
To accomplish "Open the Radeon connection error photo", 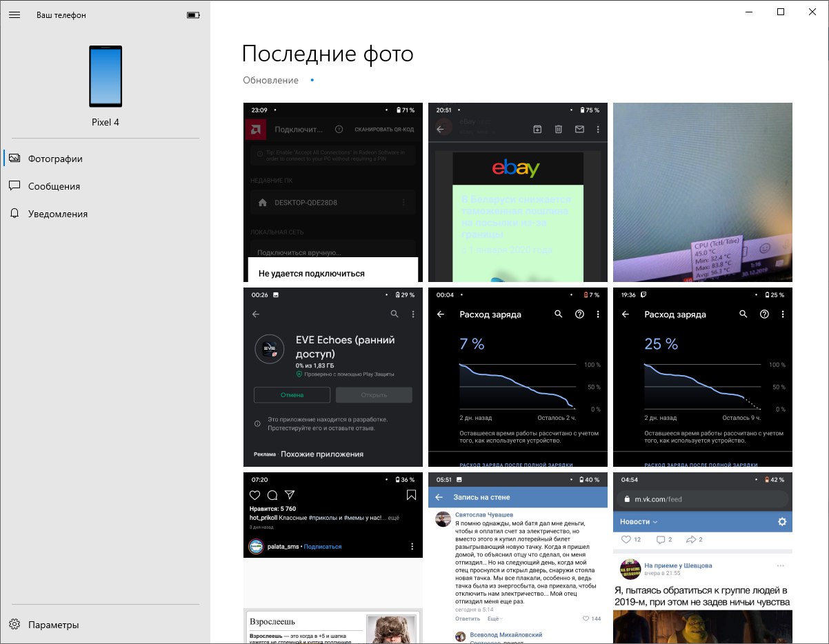I will (333, 192).
